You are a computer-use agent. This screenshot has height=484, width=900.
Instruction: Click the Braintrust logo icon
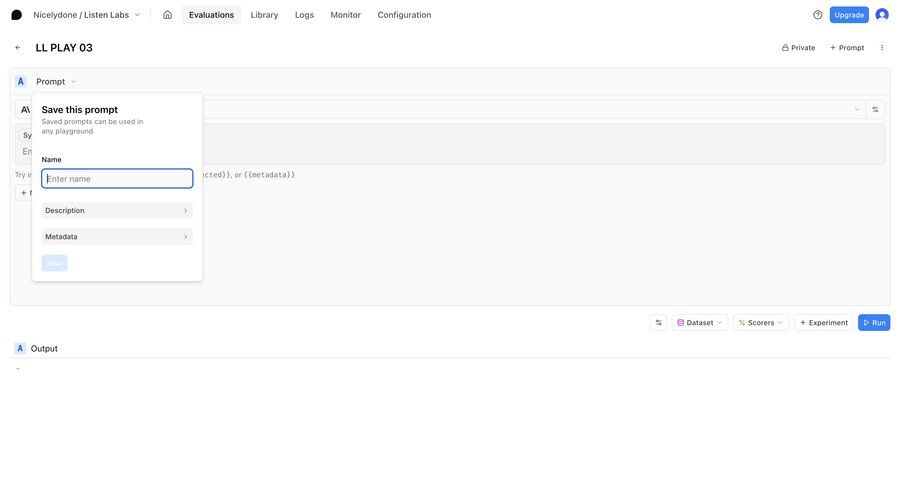(17, 15)
